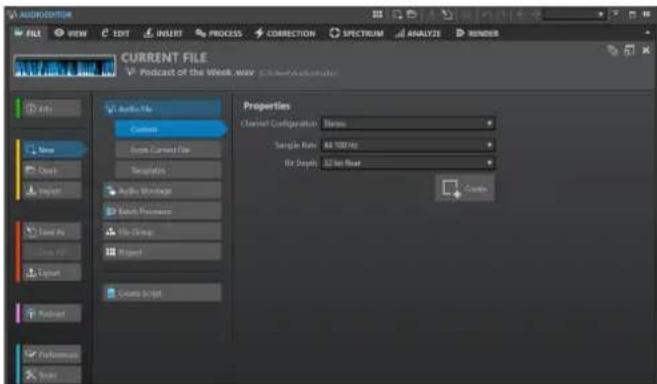The image size is (657, 384).
Task: Select the From Current File option
Action: pos(168,150)
